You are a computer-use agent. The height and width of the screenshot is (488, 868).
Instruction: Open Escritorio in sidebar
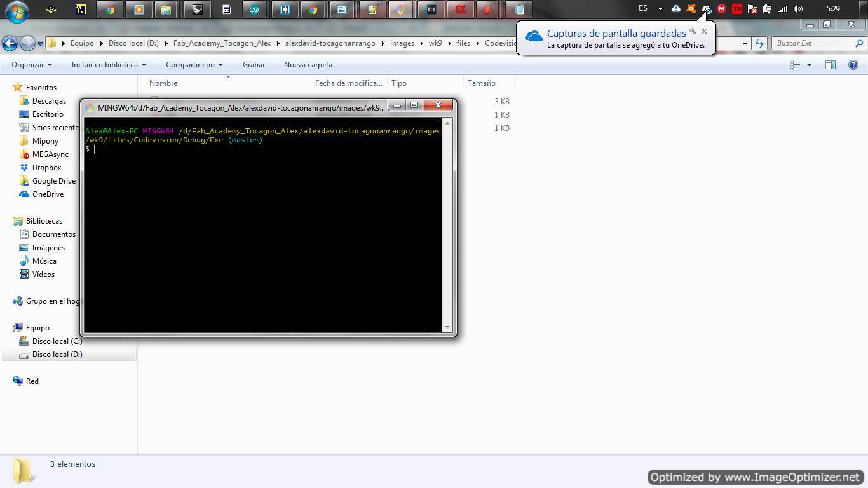[48, 114]
